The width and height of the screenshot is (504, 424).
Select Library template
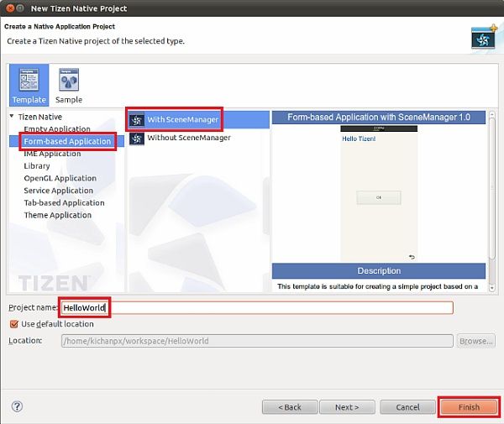point(37,165)
